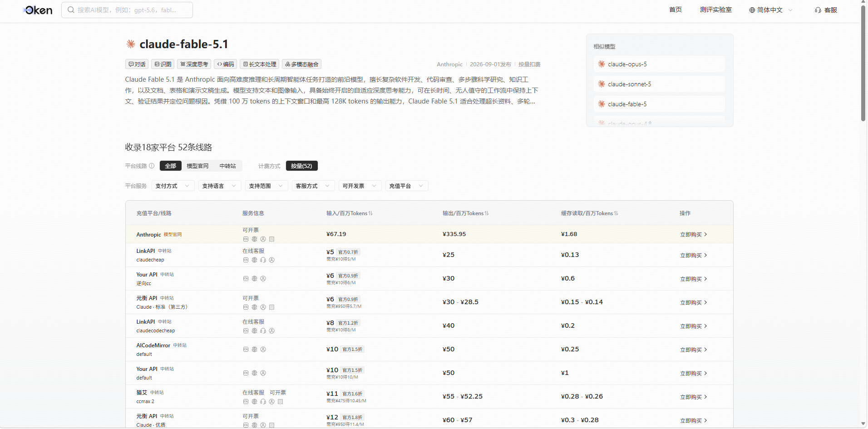
Task: Click the 模型官网 label beside Anthropic
Action: 173,235
